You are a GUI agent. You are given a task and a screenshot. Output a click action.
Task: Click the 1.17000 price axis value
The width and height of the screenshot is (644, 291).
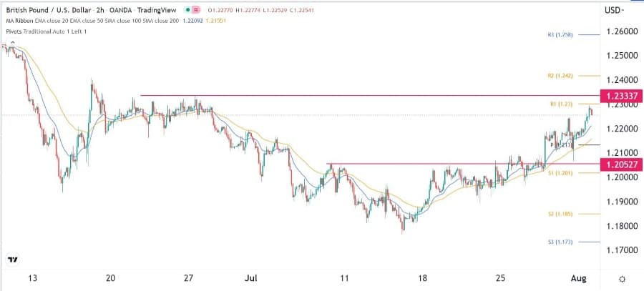(621, 250)
